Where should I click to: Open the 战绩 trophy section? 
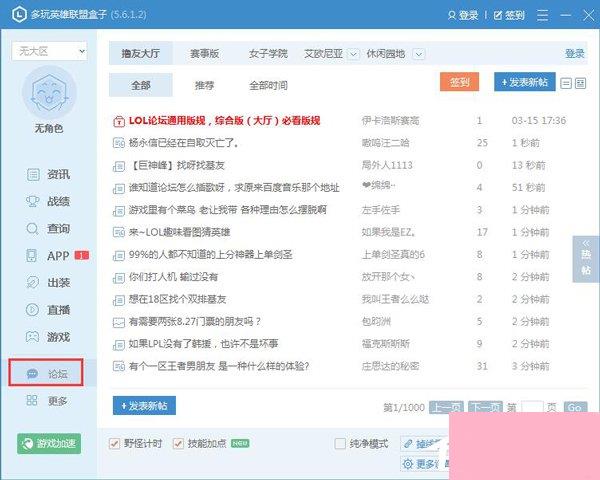point(48,201)
